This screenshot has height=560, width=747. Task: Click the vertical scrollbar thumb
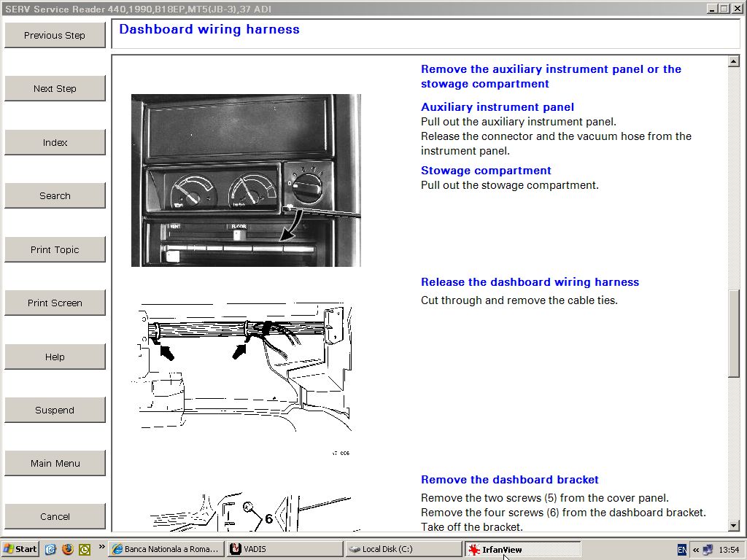coord(734,332)
